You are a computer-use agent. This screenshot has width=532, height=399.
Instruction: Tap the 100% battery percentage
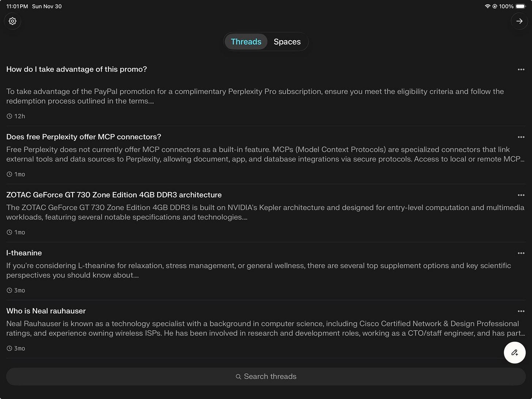(x=506, y=6)
